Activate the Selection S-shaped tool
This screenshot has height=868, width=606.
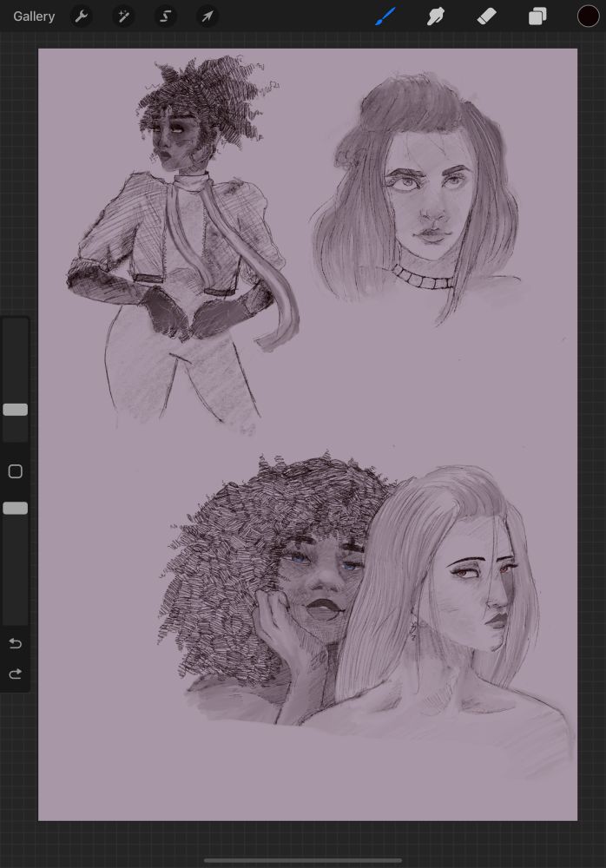coord(165,16)
